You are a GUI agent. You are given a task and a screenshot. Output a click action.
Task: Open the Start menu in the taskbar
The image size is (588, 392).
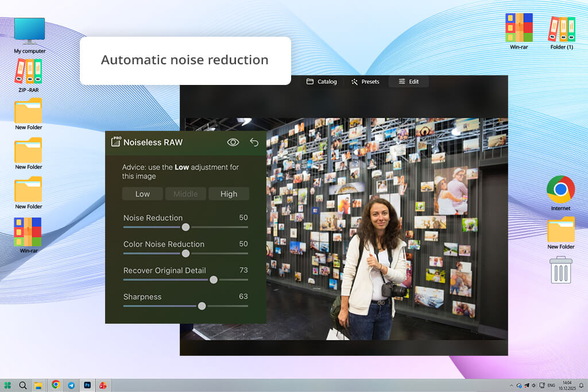[7, 385]
